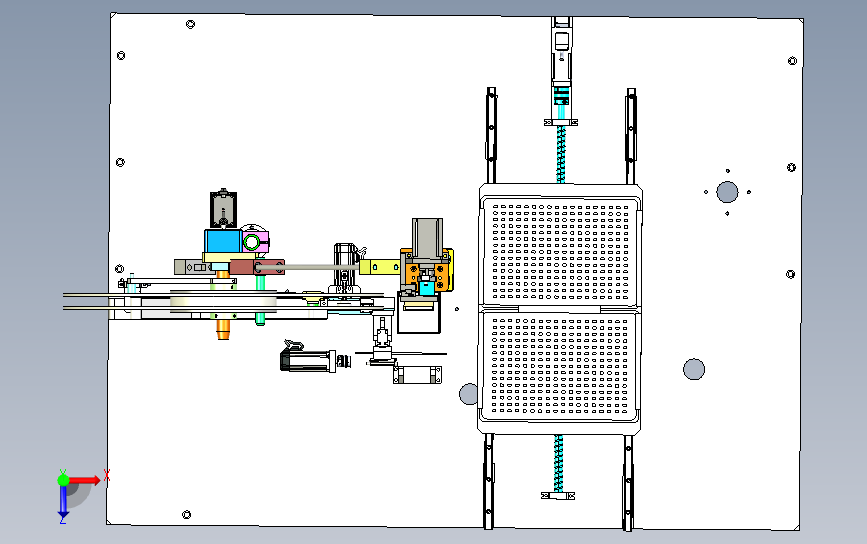Image resolution: width=867 pixels, height=544 pixels.
Task: Select the screw hole at bottom-left of plate
Action: [x=186, y=515]
